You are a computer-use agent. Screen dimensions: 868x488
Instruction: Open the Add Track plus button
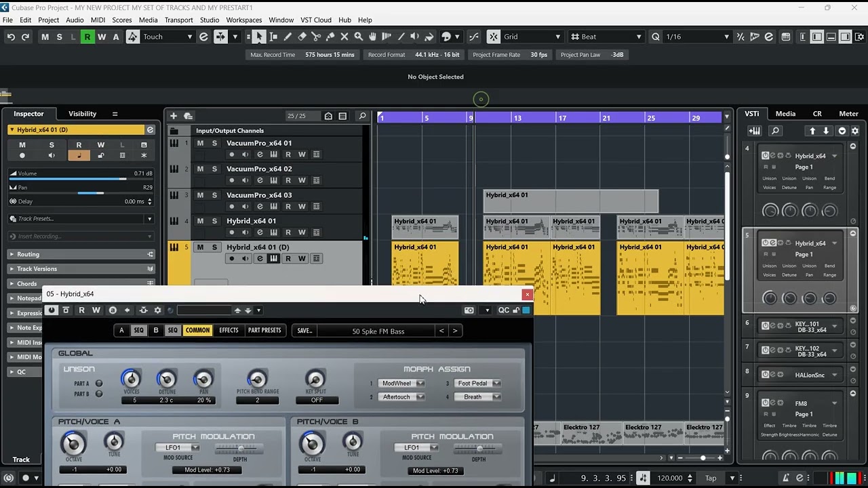pyautogui.click(x=174, y=116)
